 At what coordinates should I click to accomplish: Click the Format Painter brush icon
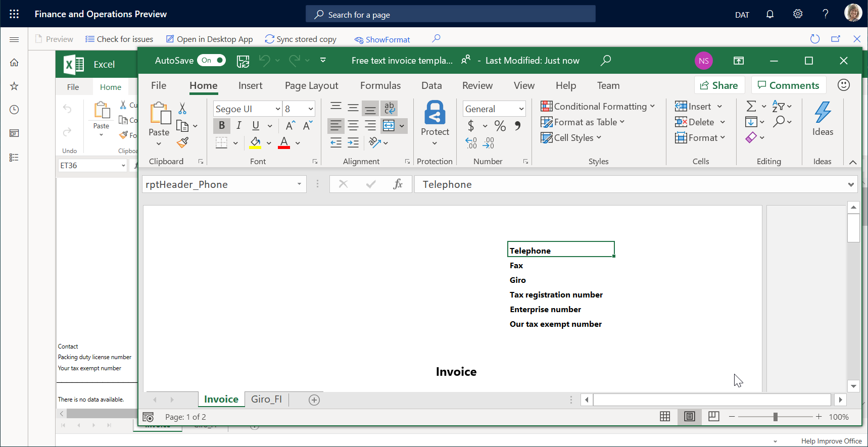click(182, 143)
